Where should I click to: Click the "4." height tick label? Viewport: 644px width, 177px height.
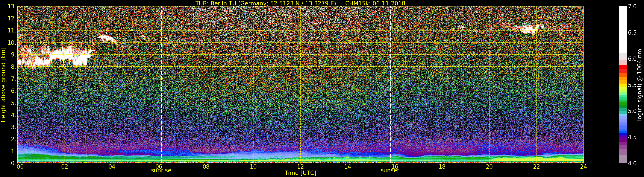click(13, 115)
